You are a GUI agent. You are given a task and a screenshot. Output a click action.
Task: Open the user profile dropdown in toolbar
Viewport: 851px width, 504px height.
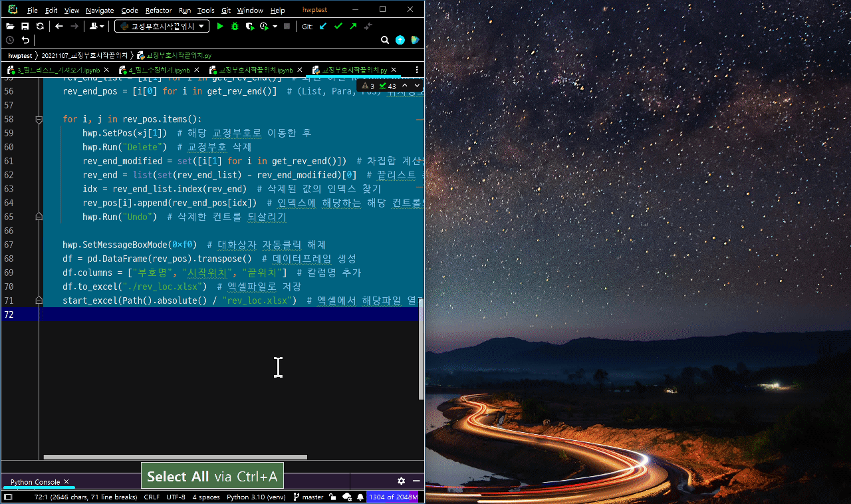point(97,26)
